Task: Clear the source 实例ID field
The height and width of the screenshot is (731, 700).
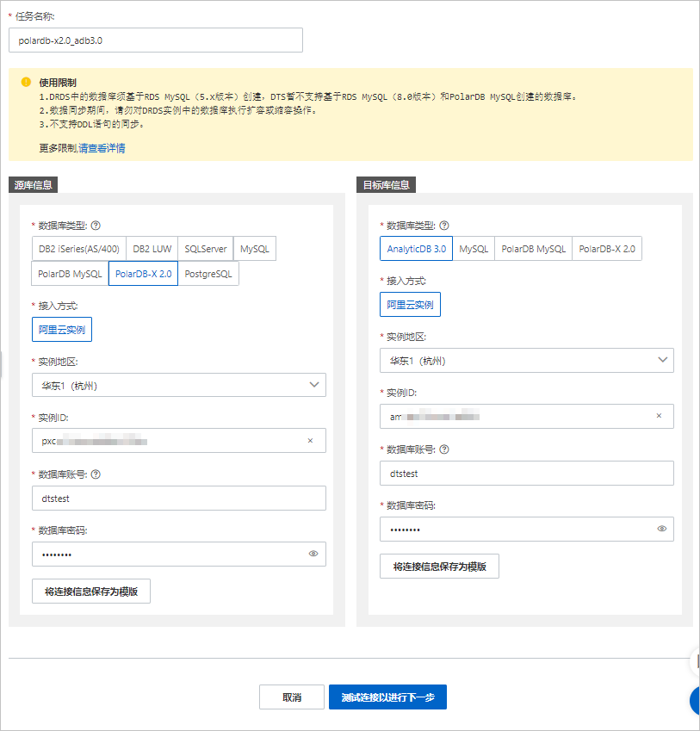Action: point(310,441)
